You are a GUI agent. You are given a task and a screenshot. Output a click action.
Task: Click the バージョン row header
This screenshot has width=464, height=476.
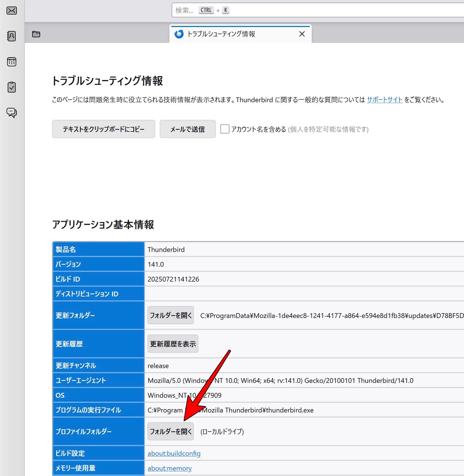pos(98,264)
